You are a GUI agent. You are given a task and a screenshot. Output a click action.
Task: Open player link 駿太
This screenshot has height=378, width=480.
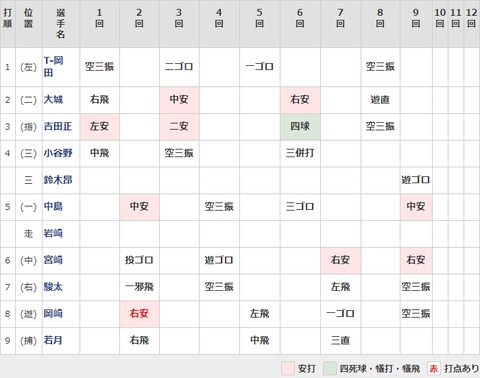pyautogui.click(x=53, y=287)
